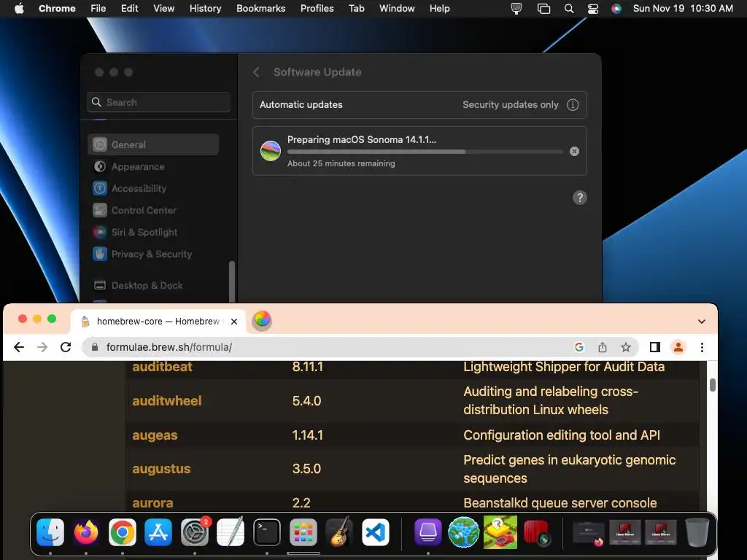
Task: Select Privacy & Security in sidebar
Action: (x=153, y=254)
